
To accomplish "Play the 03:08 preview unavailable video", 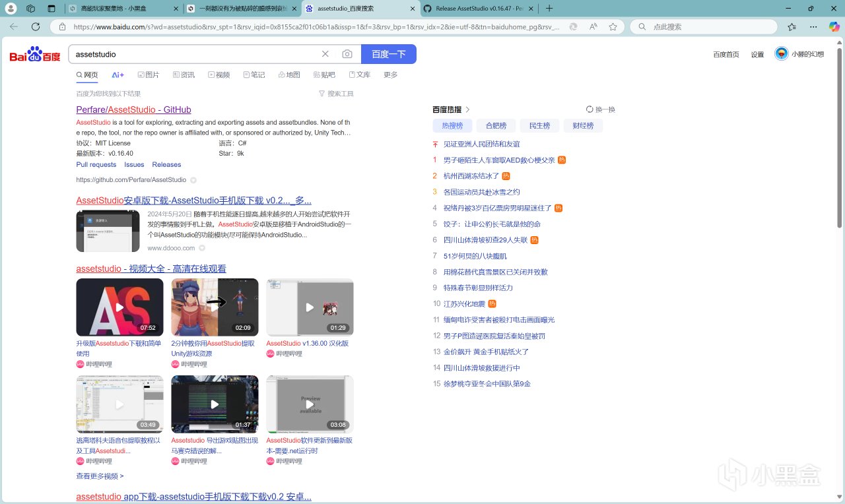I will coord(310,404).
